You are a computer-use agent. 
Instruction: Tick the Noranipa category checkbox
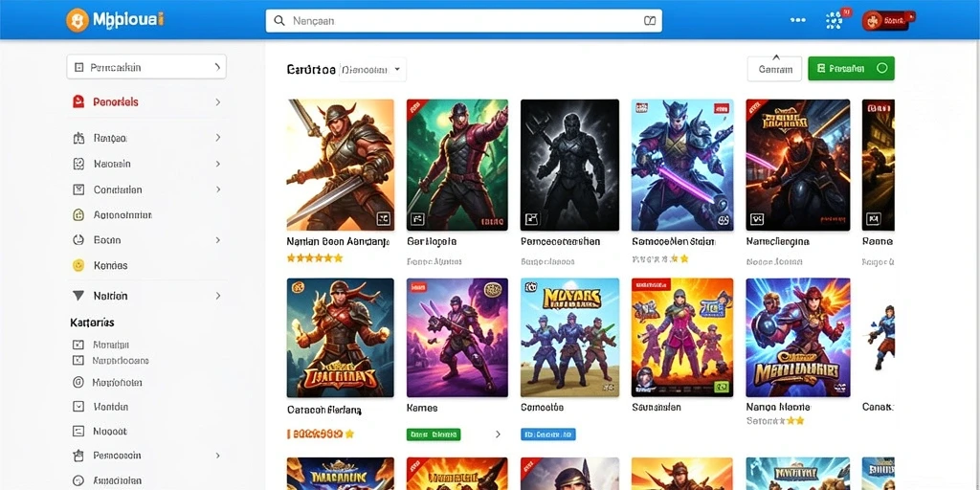(78, 345)
